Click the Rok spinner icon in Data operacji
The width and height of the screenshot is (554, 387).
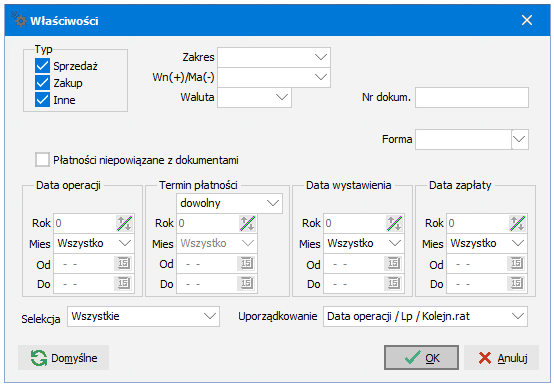pyautogui.click(x=124, y=223)
